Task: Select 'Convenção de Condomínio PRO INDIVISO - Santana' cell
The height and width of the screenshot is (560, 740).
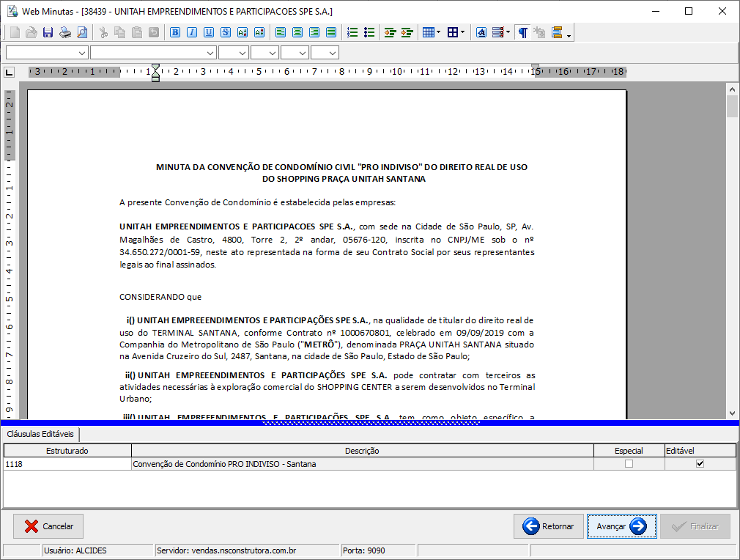Action: click(x=362, y=464)
